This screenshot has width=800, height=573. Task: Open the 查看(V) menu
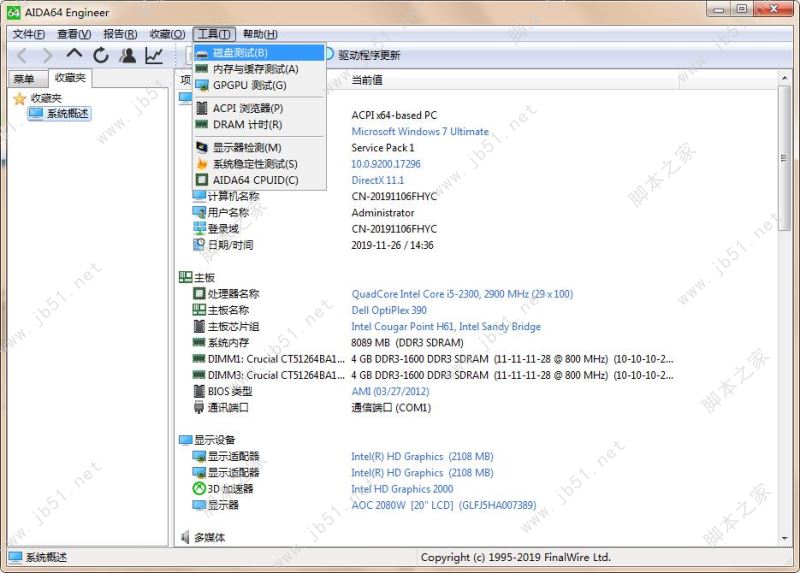(74, 34)
